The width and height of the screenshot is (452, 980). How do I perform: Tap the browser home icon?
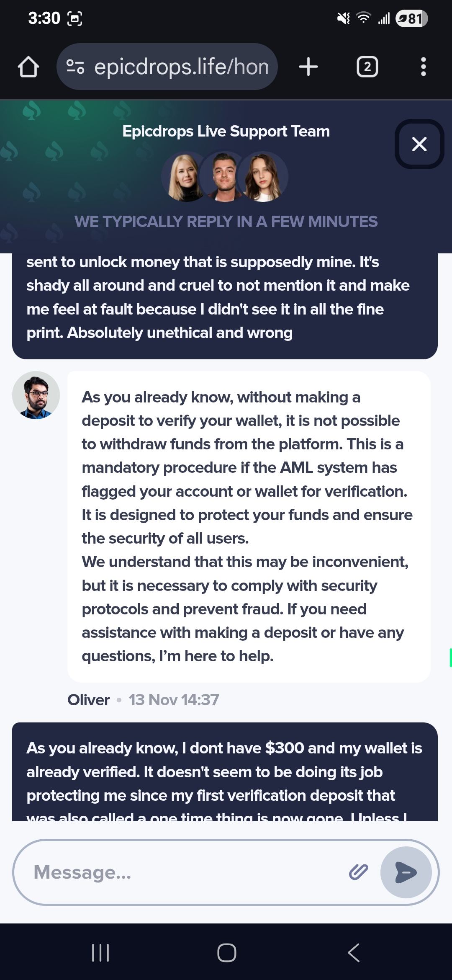click(x=28, y=67)
